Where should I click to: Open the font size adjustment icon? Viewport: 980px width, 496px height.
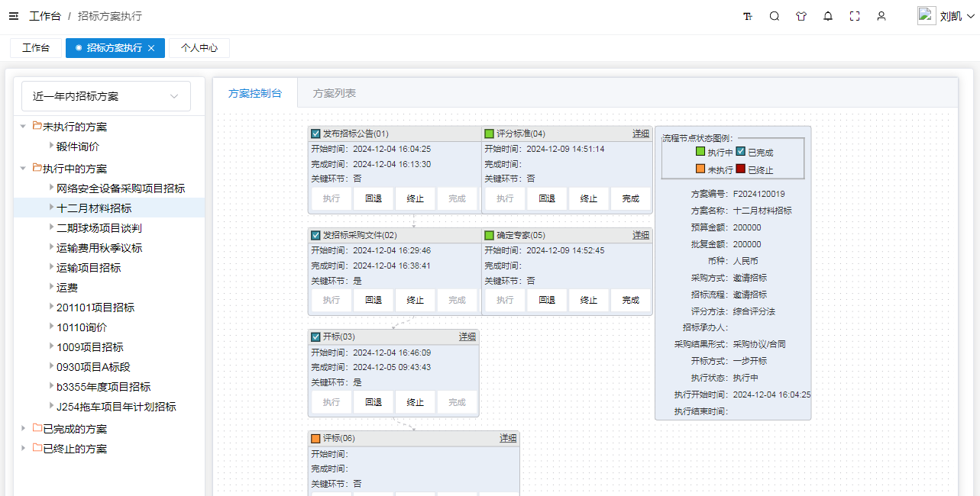click(x=747, y=16)
